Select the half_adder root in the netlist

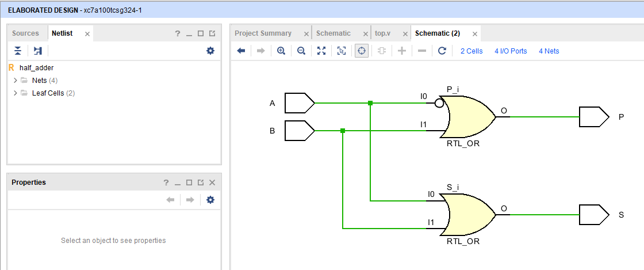(36, 68)
